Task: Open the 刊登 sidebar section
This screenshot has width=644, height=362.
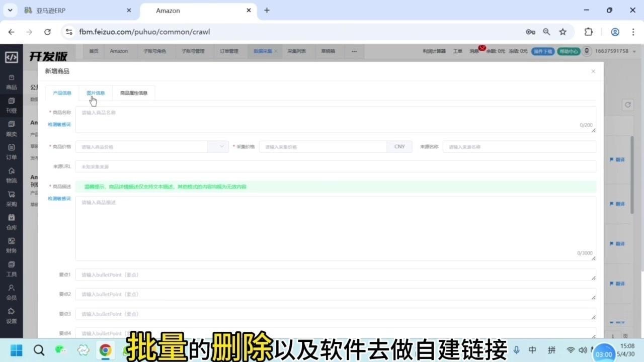Action: 11,106
